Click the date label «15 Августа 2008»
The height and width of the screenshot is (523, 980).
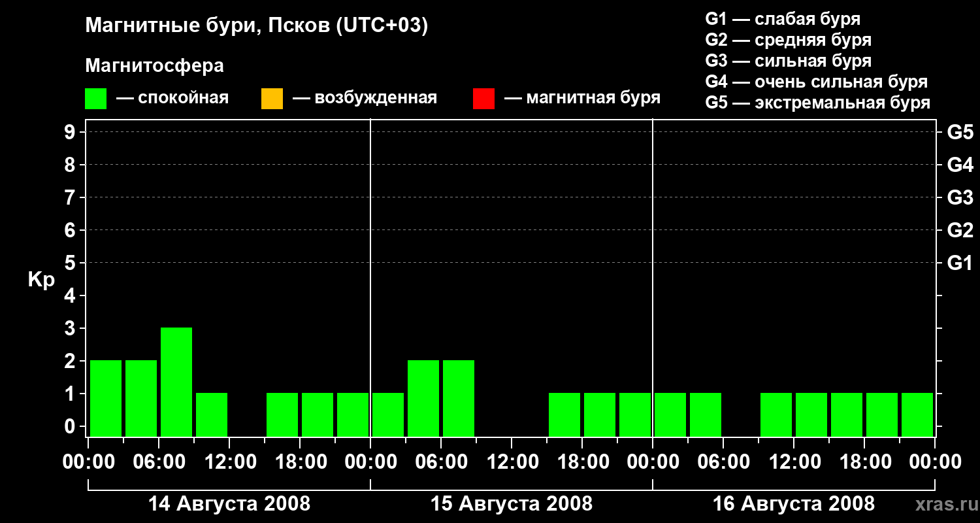(x=512, y=504)
